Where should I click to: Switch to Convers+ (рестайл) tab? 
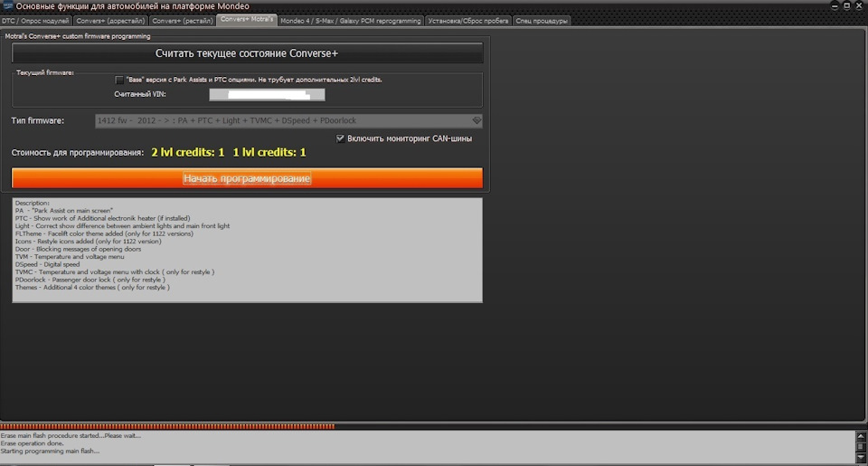[x=183, y=21]
